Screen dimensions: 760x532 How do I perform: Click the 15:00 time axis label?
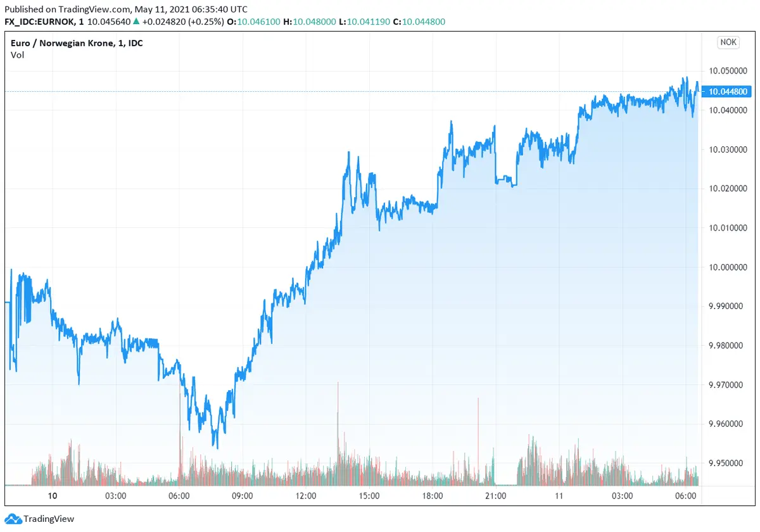(x=369, y=495)
